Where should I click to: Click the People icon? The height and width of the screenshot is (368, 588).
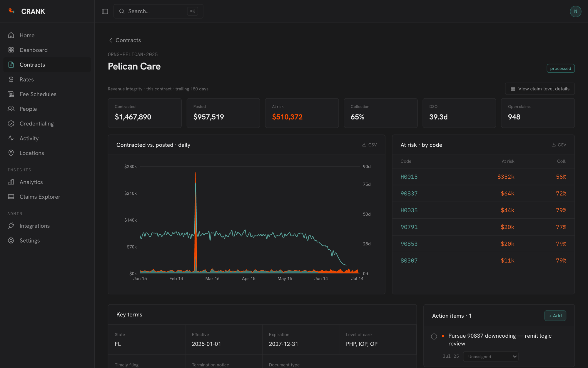click(x=11, y=109)
